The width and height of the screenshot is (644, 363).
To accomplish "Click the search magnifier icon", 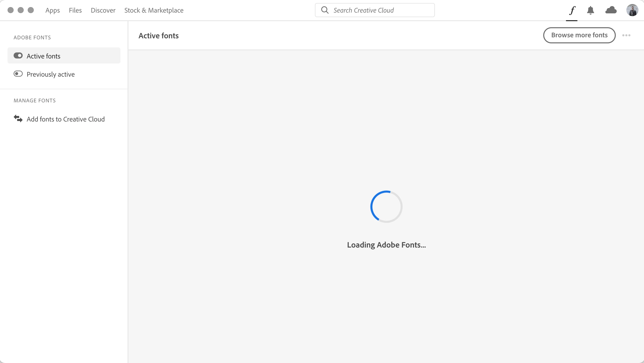I will (325, 10).
